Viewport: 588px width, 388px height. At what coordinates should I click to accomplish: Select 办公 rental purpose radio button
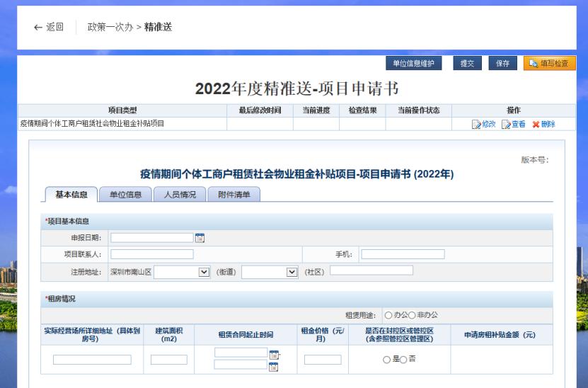388,315
